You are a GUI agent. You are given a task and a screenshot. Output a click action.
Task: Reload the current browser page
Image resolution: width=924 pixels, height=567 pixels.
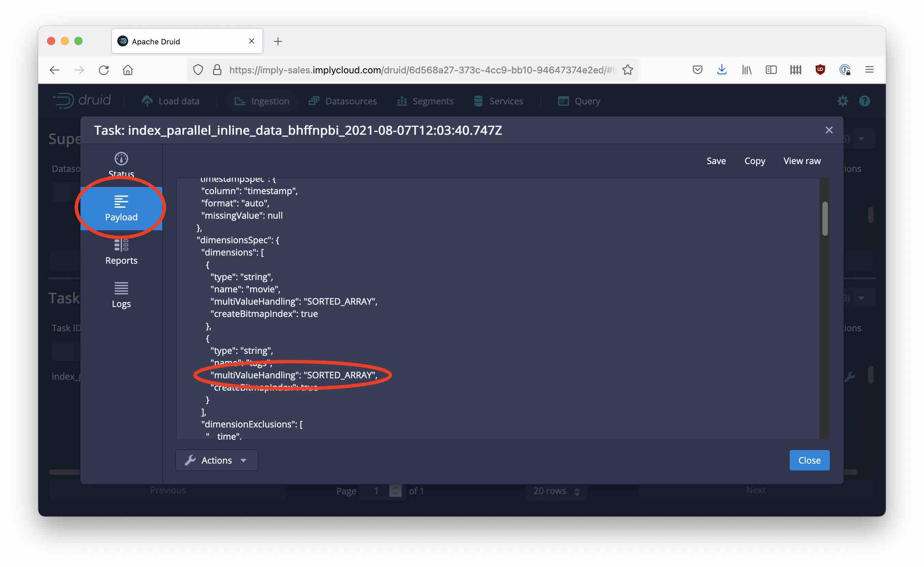pos(104,70)
